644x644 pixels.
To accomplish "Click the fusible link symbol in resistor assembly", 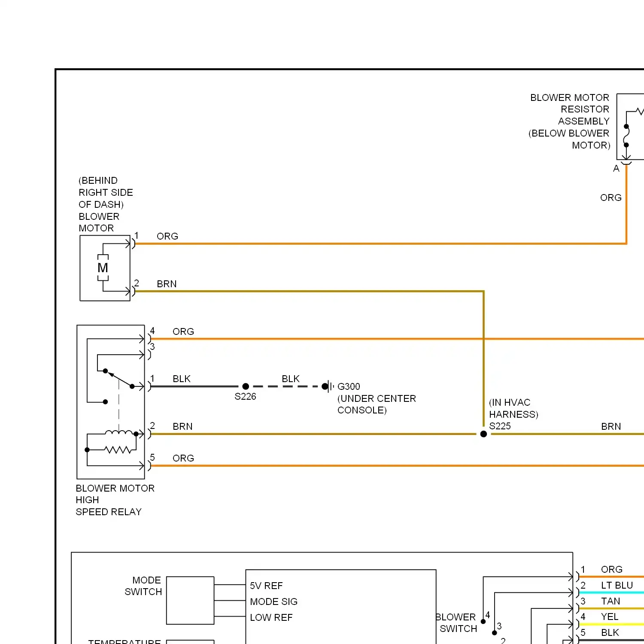I will (x=626, y=136).
